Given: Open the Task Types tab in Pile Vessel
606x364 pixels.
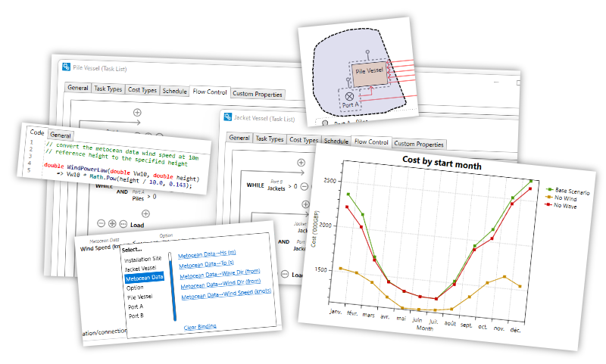Looking at the screenshot, I should [108, 89].
